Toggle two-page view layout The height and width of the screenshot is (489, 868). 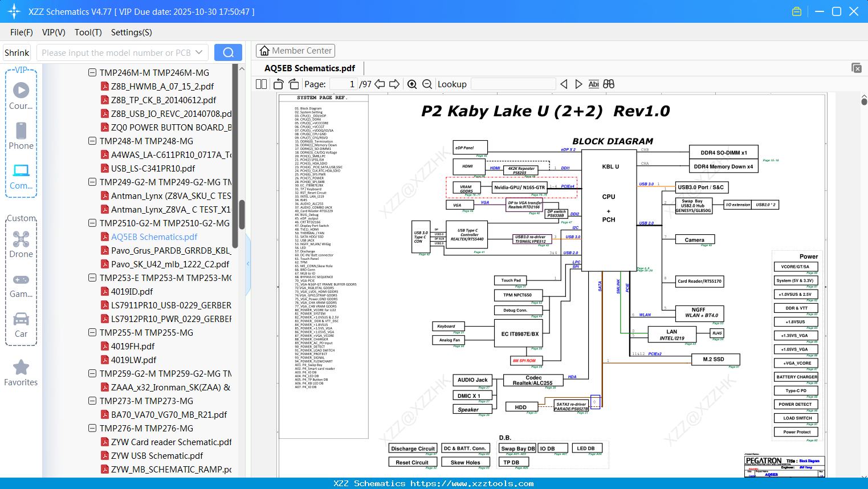pyautogui.click(x=261, y=84)
